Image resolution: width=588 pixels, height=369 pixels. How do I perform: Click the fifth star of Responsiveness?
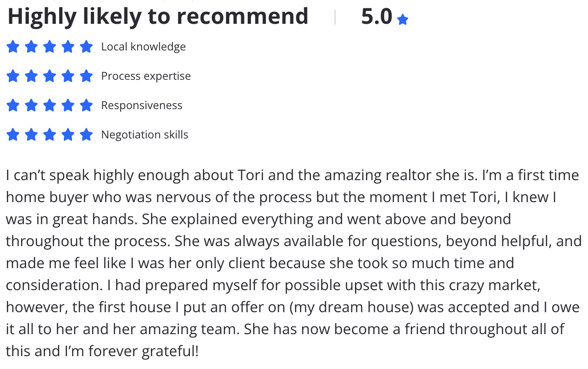point(86,105)
